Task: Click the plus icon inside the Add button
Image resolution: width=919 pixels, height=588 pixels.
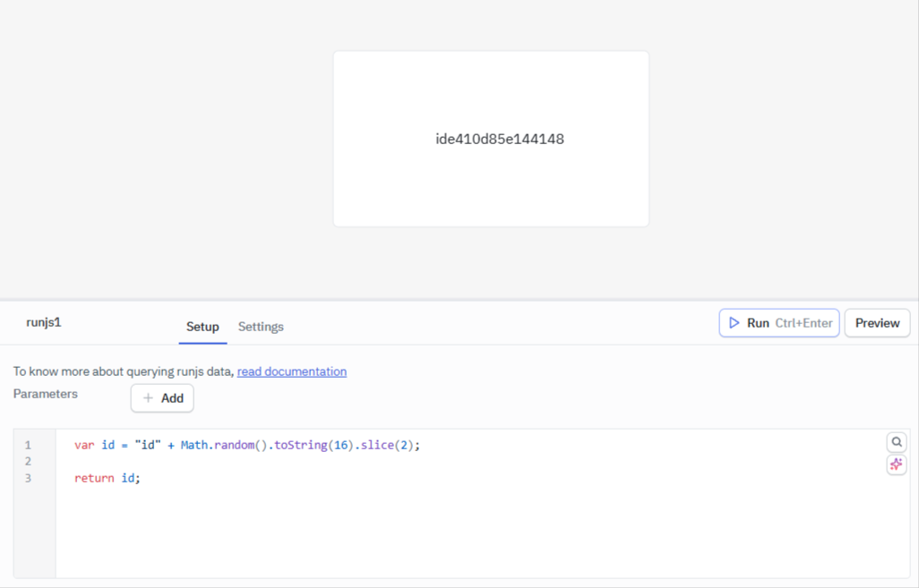Action: tap(146, 397)
